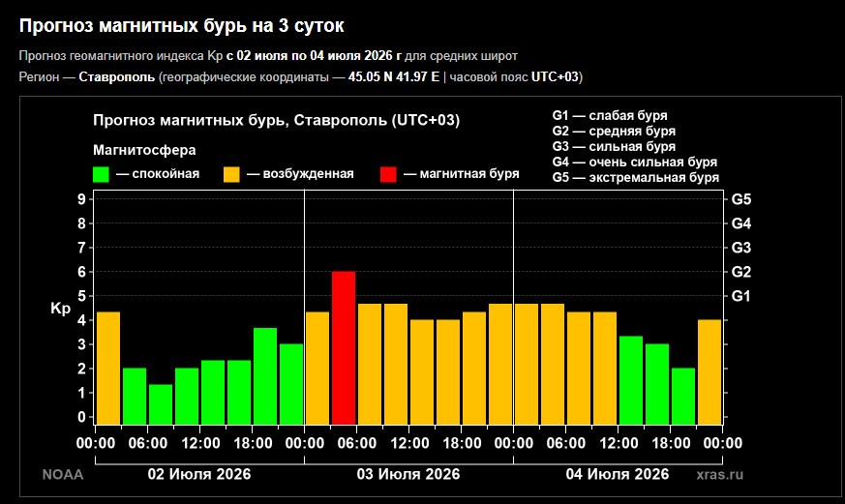The image size is (845, 504).
Task: Click the shortest green bar on 04 July evening
Action: 683,397
